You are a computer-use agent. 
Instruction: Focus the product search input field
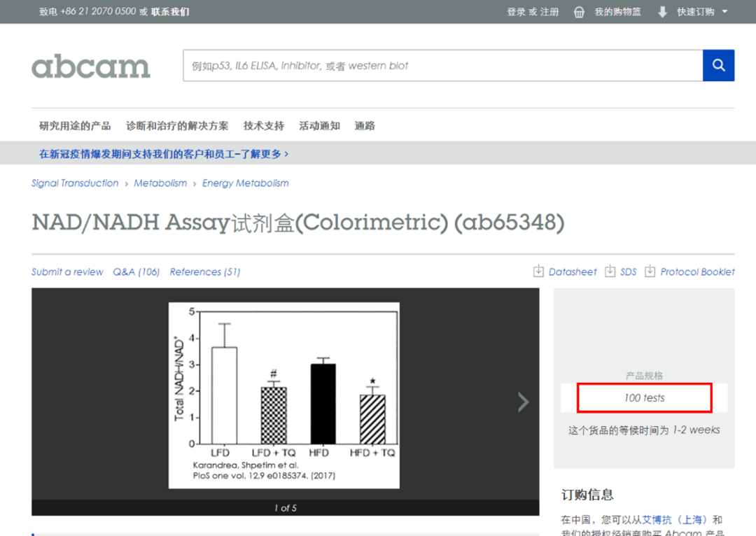pos(442,66)
